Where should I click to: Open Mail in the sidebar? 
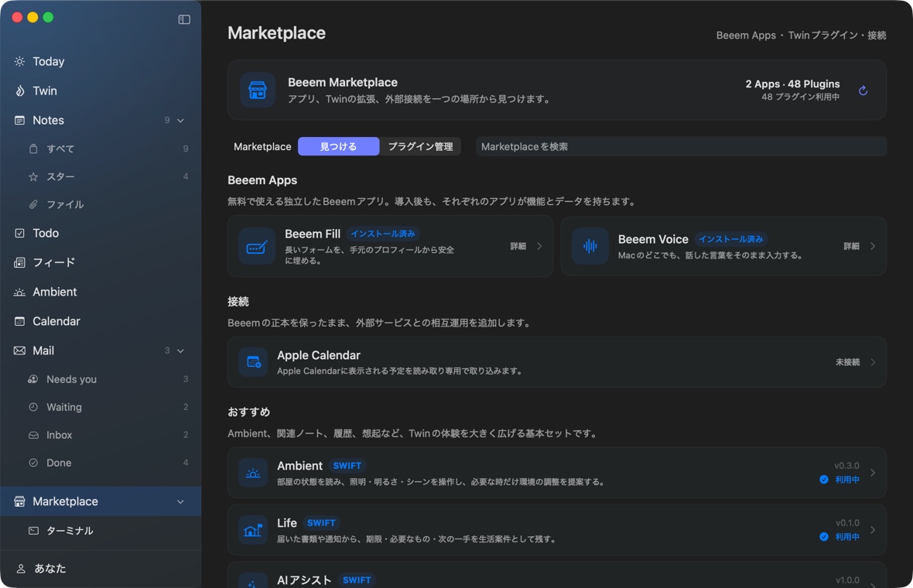point(101,350)
